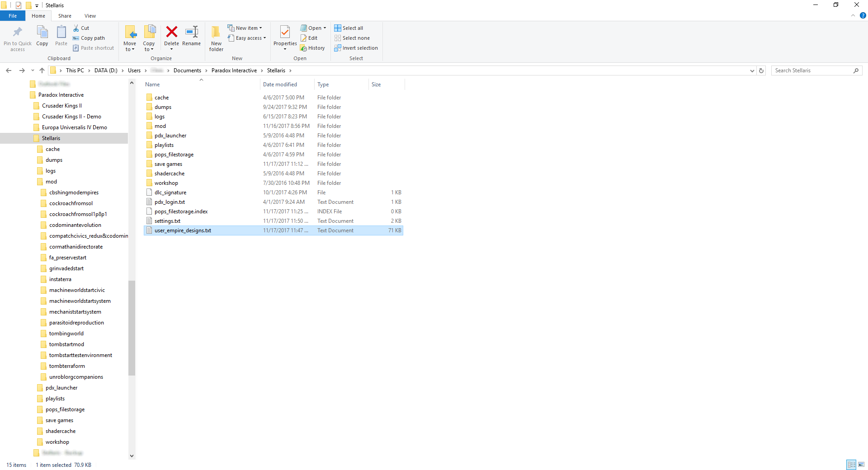This screenshot has height=470, width=868.
Task: Click navigation pane scrollbar thumb
Action: (132, 328)
